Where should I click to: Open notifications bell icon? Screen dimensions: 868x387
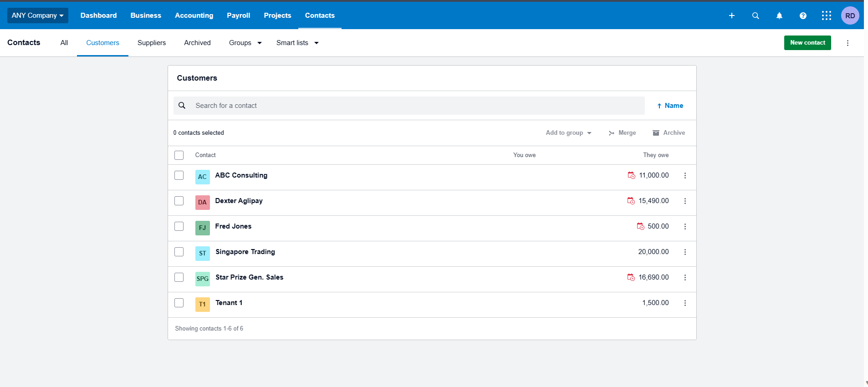click(779, 15)
